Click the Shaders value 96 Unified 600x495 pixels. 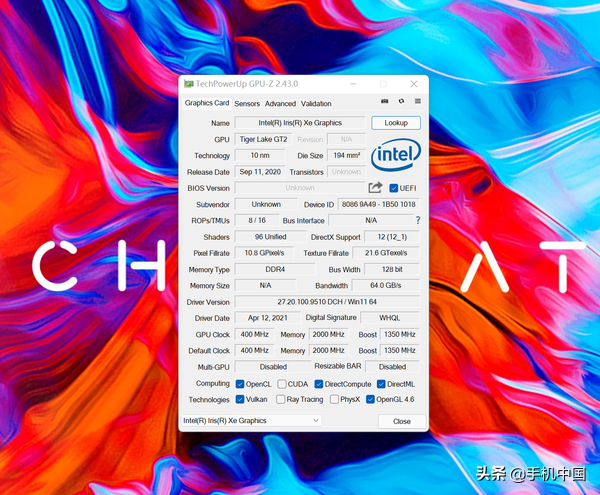point(271,237)
